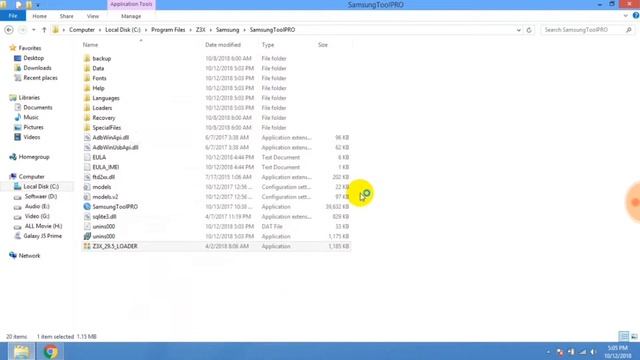Viewport: 640px width, 360px height.
Task: Switch to the Home ribbon tab
Action: coord(39,16)
